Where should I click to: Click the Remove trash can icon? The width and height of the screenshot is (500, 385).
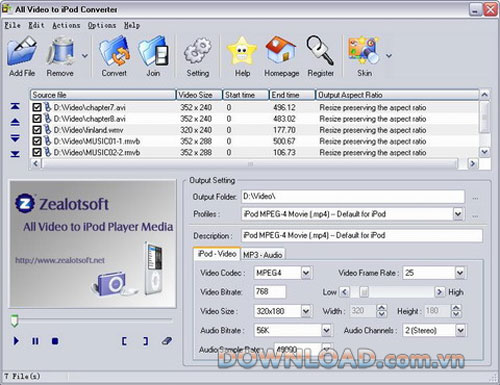click(60, 51)
